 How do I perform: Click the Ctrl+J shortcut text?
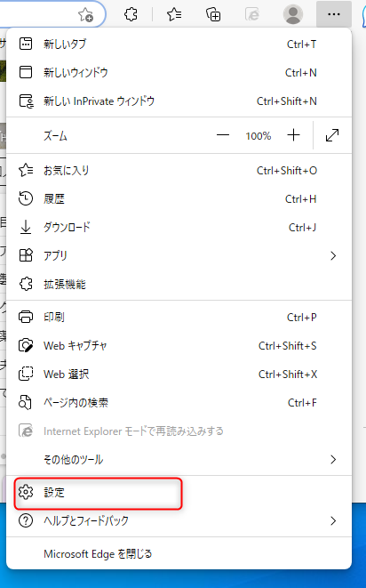tap(302, 228)
